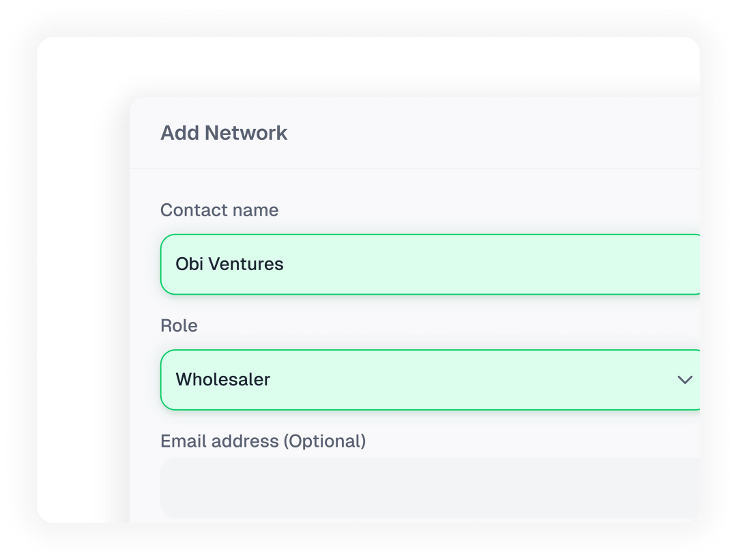Place cursor after "Ventures" in Contact name
Screen dimensions: 737x560
point(285,265)
